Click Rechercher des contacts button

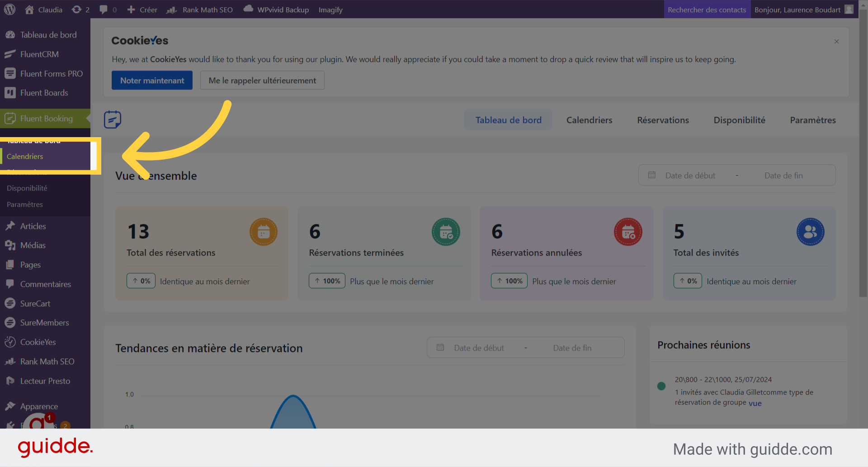(707, 10)
